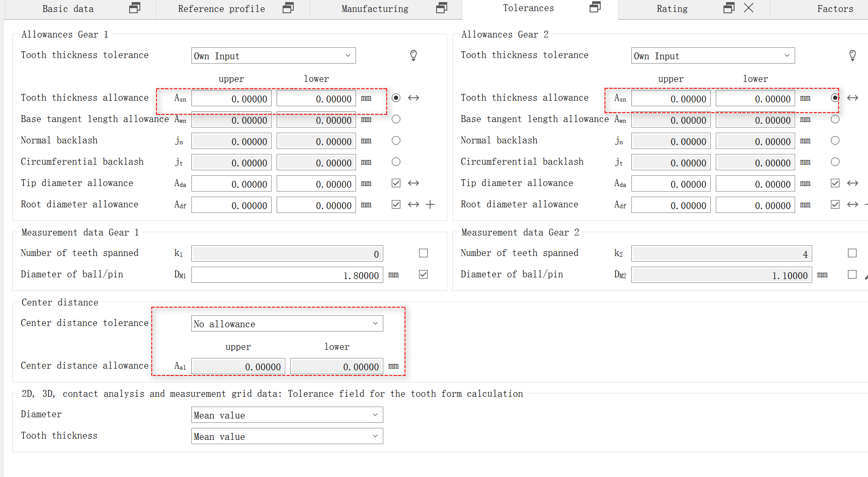868x477 pixels.
Task: Click Gear 1 ball/pin diameter DM1 input field
Action: (287, 275)
